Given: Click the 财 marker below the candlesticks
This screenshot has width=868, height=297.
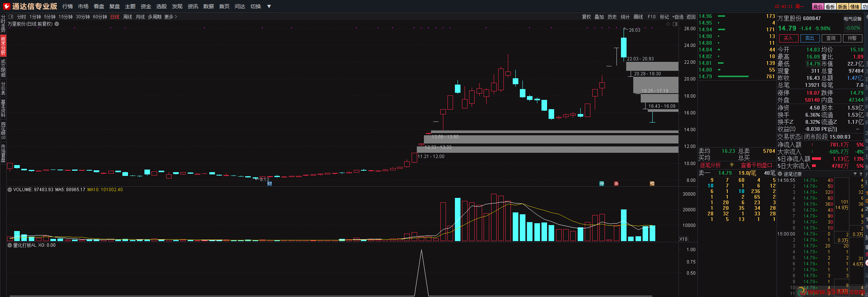Looking at the screenshot, I should pos(269,184).
